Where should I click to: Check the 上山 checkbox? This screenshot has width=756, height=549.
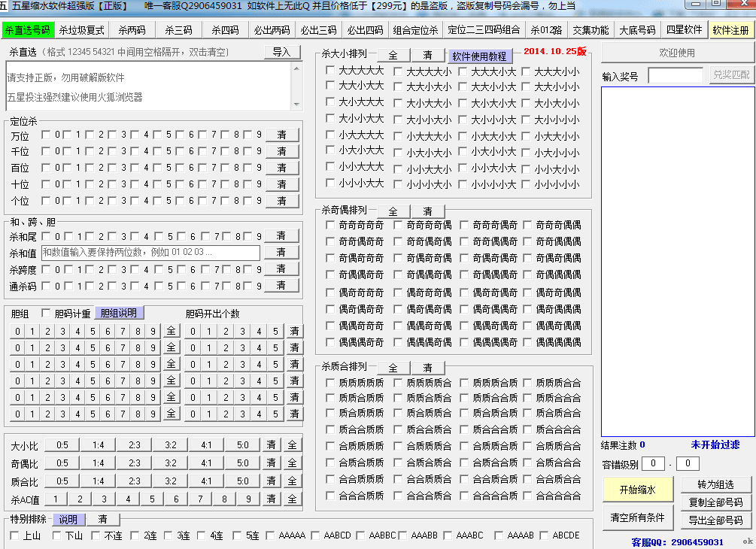15,535
